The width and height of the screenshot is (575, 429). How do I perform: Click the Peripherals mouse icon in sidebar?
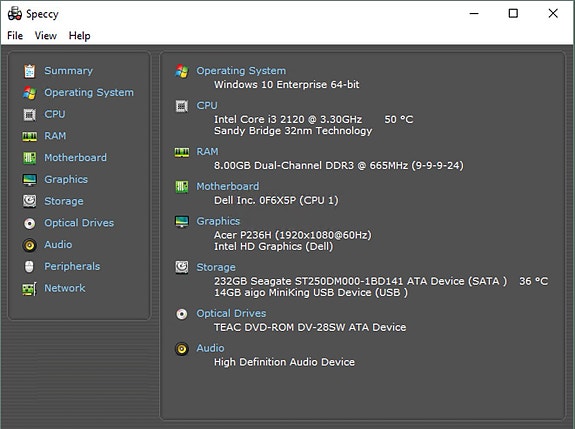[x=29, y=267]
